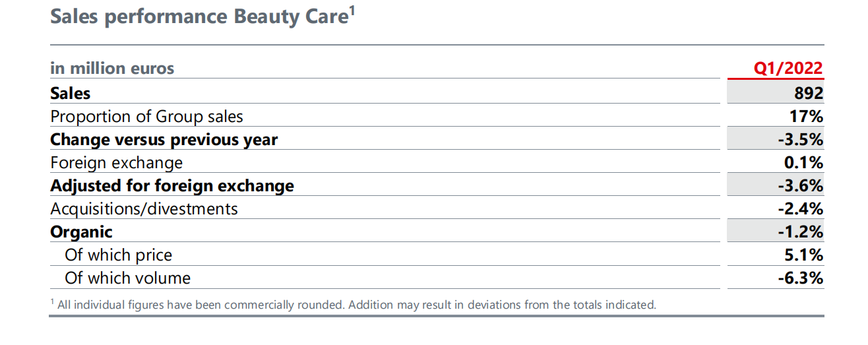This screenshot has width=868, height=345.
Task: Select the Organic row label
Action: tap(81, 232)
